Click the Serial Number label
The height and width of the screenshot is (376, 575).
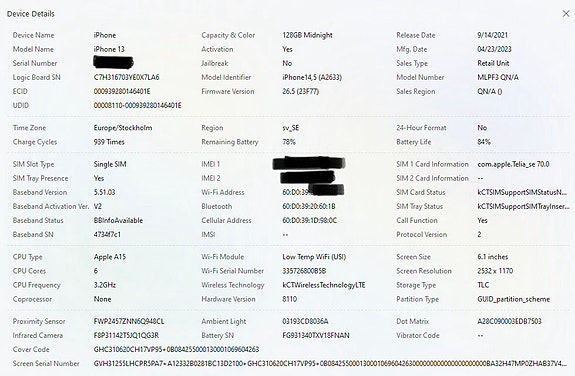[35, 63]
